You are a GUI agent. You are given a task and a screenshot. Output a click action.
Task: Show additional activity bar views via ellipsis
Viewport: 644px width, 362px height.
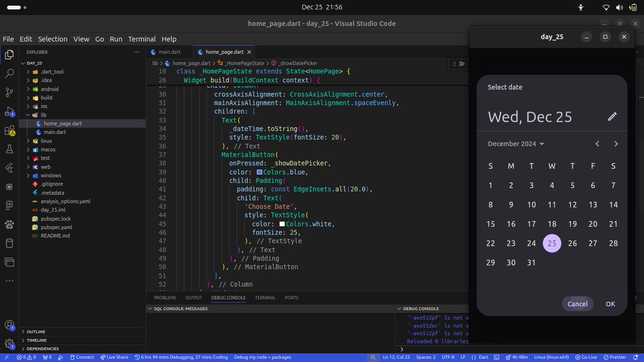click(9, 280)
